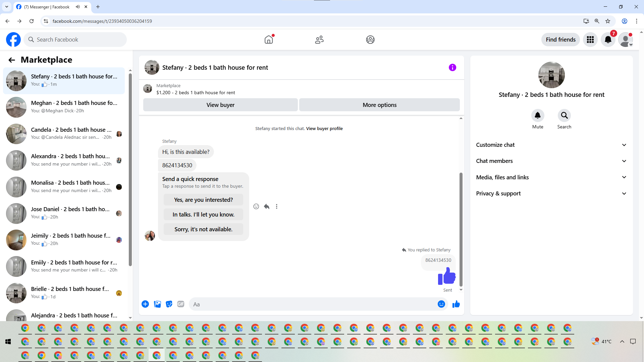The width and height of the screenshot is (644, 362).
Task: Open the weather widget showing 41°C
Action: pos(601,342)
